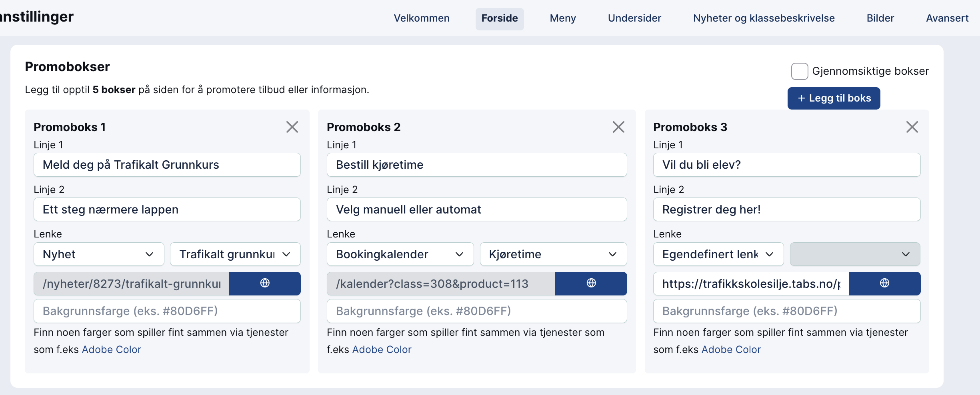Image resolution: width=980 pixels, height=395 pixels.
Task: Click the Legg til boks button
Action: (834, 98)
